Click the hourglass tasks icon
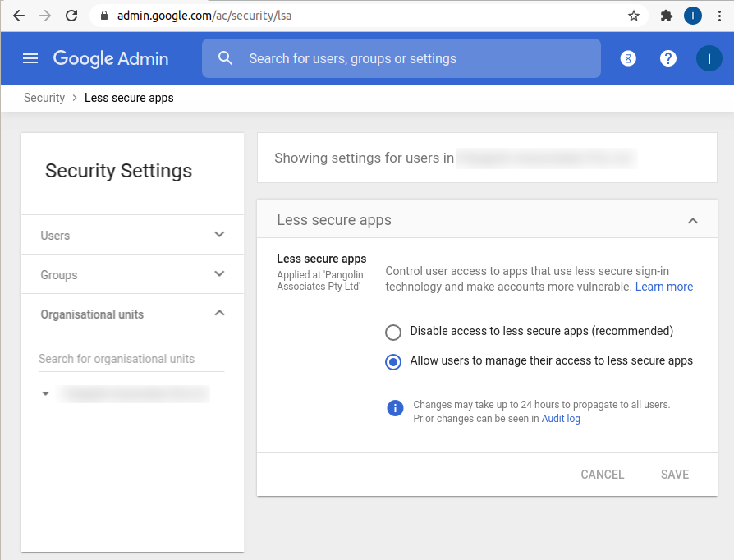This screenshot has width=734, height=560. coord(628,58)
